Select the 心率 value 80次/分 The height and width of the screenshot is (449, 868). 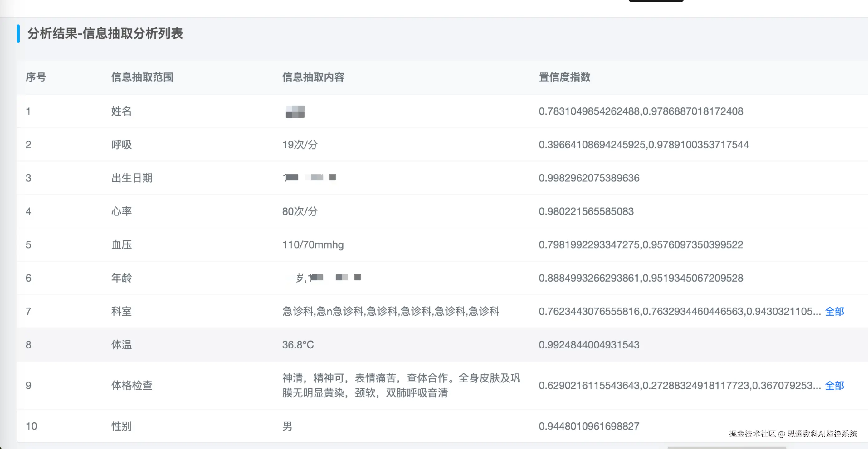pos(300,211)
